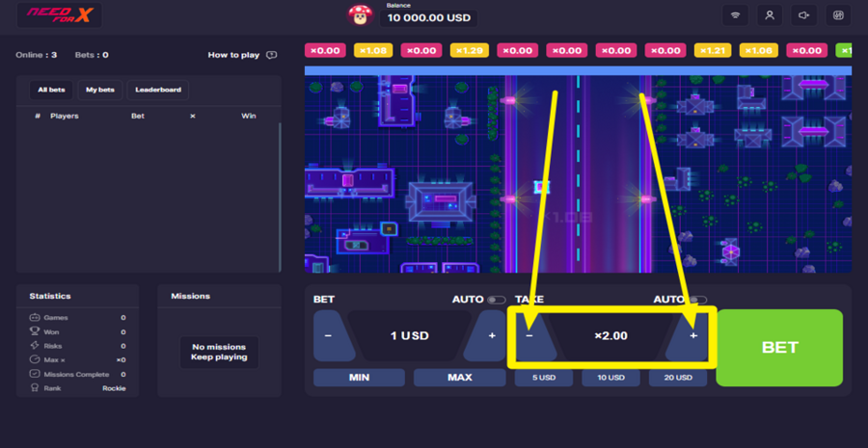The width and height of the screenshot is (868, 448).
Task: Decrease the take multiplier with minus
Action: [529, 335]
